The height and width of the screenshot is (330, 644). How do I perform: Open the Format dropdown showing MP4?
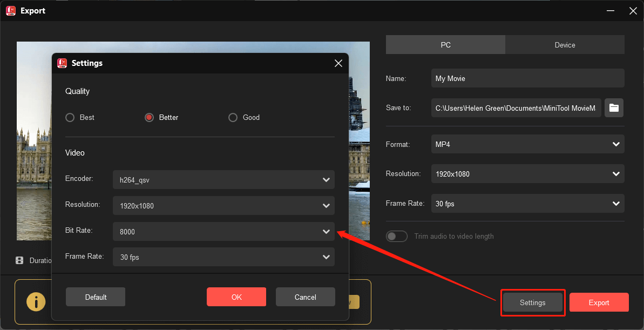coord(528,144)
